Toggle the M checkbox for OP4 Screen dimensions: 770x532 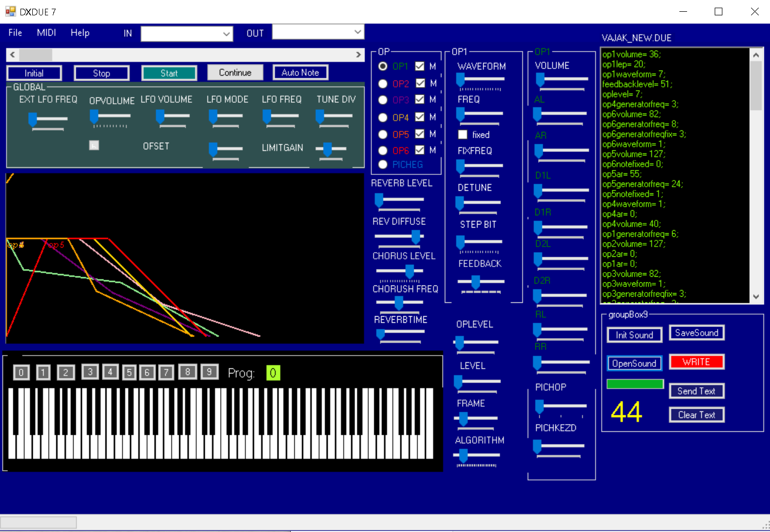pos(420,117)
